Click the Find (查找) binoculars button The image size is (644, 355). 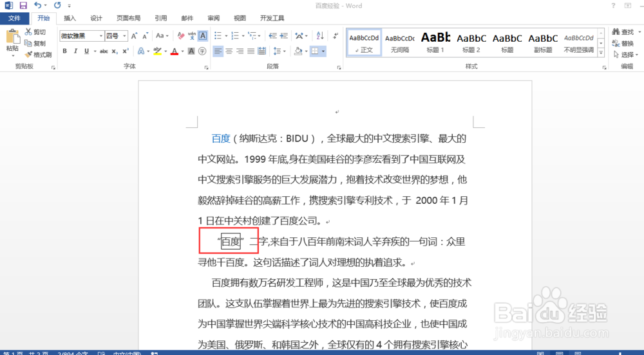coord(623,32)
